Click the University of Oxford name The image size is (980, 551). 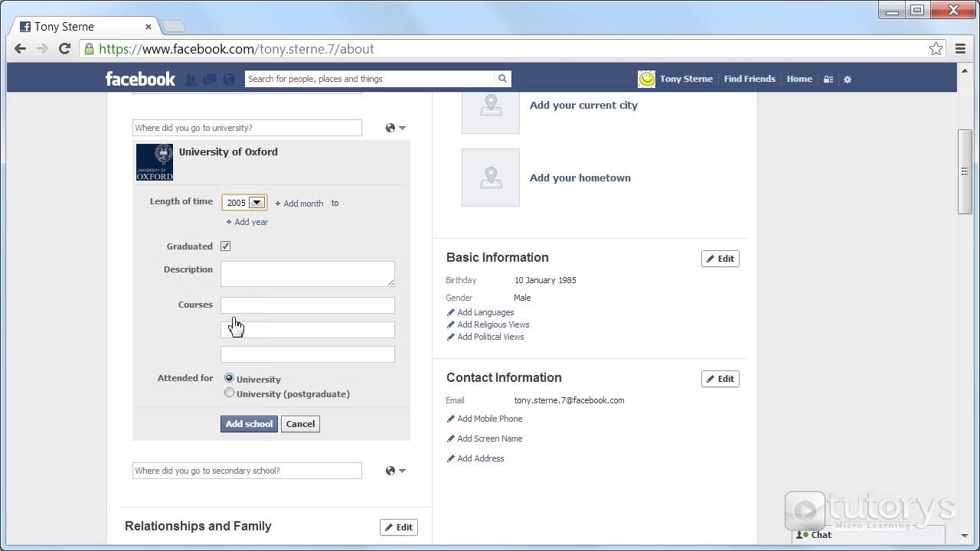(x=228, y=152)
